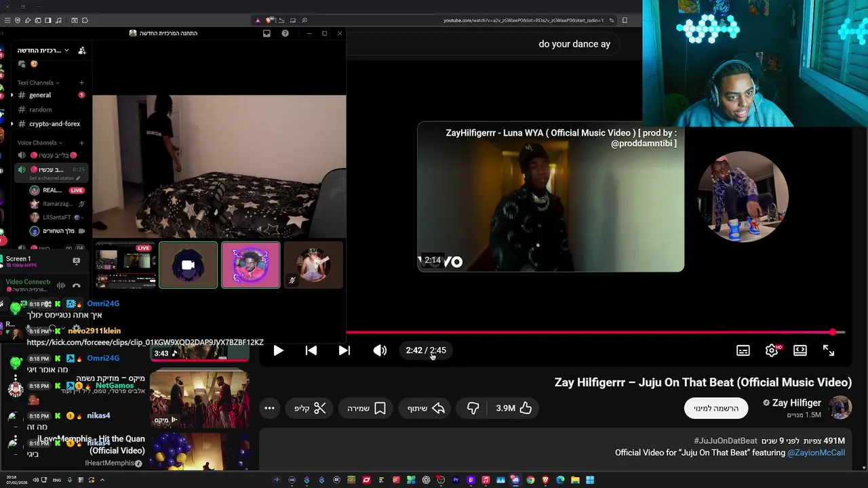Open Discord server name dropdown
This screenshot has height=488, width=868.
43,50
